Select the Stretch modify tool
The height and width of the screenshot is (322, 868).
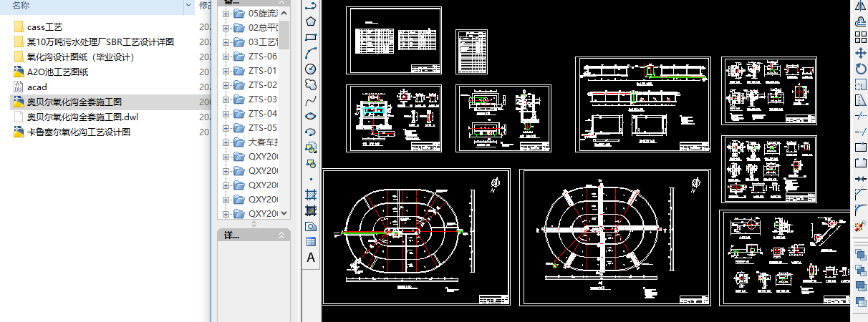(862, 100)
